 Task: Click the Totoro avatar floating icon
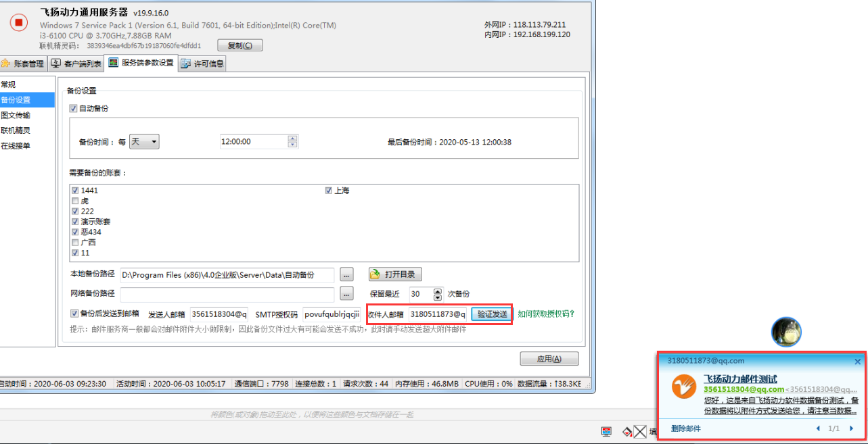click(786, 332)
